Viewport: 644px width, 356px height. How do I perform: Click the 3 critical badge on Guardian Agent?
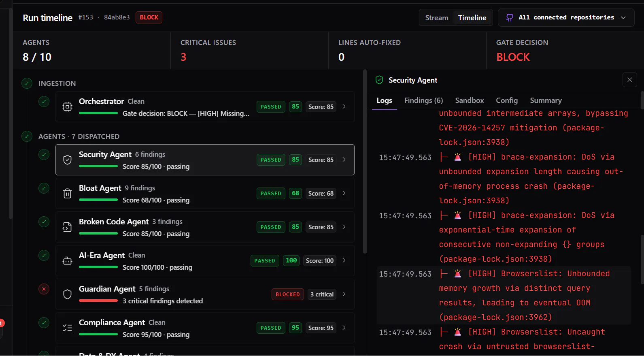(322, 294)
